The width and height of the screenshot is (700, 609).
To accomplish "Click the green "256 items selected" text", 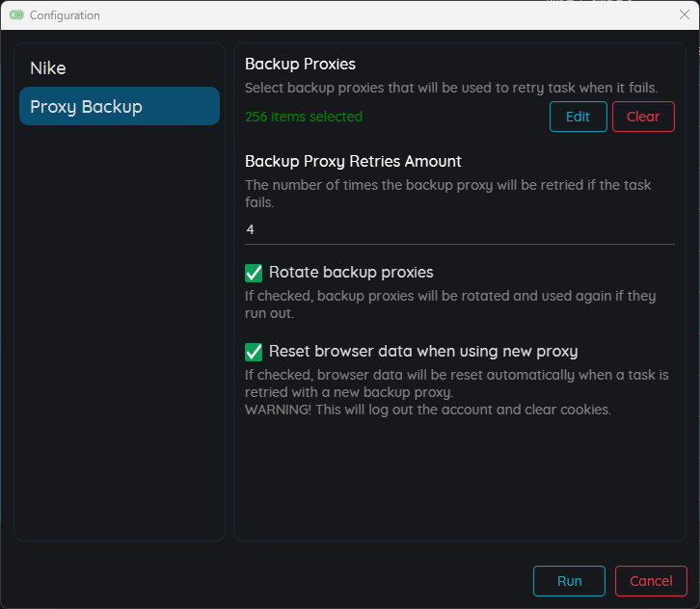I will tap(304, 117).
